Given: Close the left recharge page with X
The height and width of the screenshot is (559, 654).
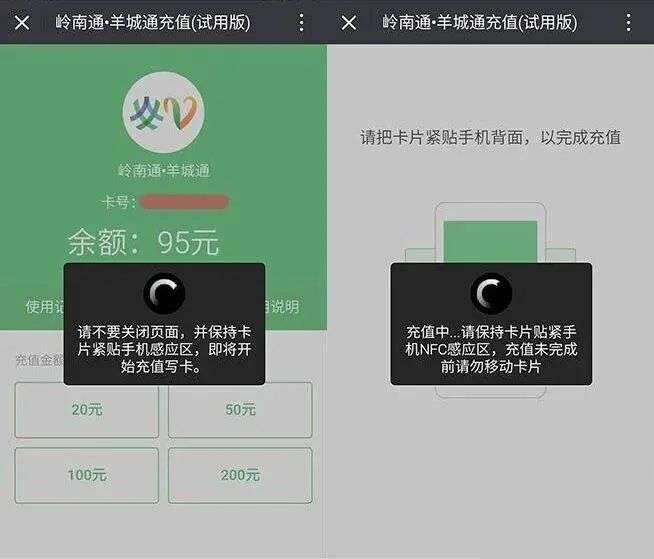Looking at the screenshot, I should click(x=22, y=23).
